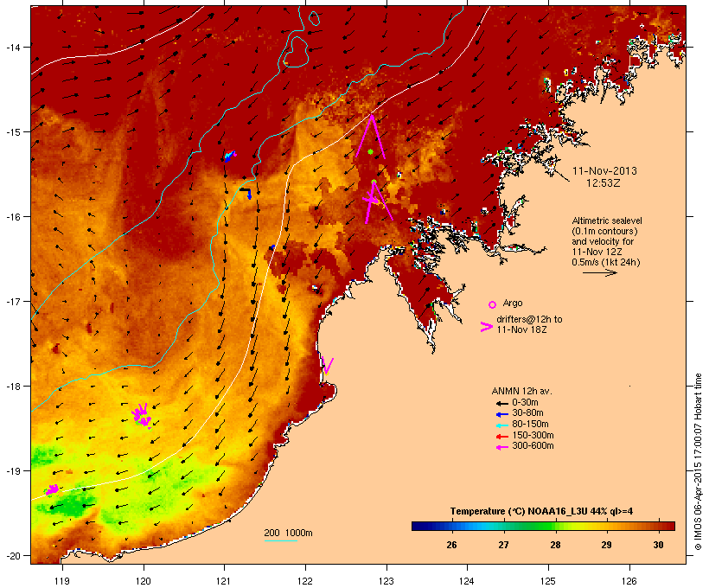Image resolution: width=709 pixels, height=588 pixels.
Task: Click the 0-30m depth label
Action: click(525, 403)
